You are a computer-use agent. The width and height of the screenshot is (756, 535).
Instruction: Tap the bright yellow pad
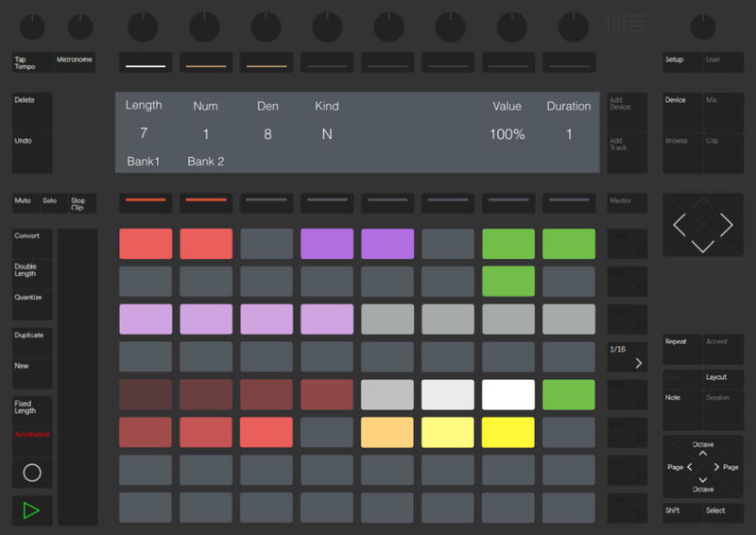[507, 432]
